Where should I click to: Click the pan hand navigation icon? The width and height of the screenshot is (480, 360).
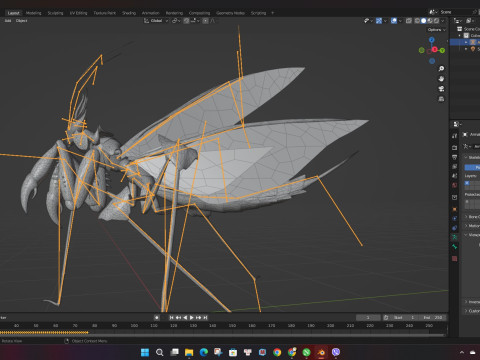tap(441, 79)
